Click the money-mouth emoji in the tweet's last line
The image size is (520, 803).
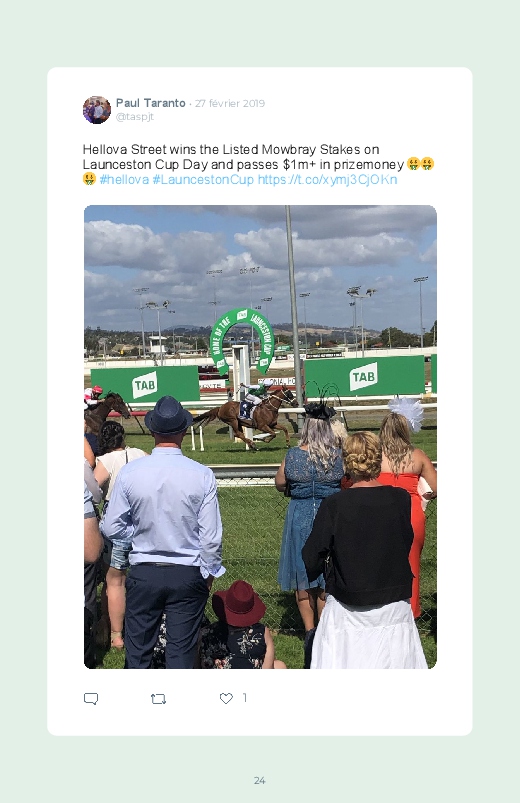(x=89, y=179)
